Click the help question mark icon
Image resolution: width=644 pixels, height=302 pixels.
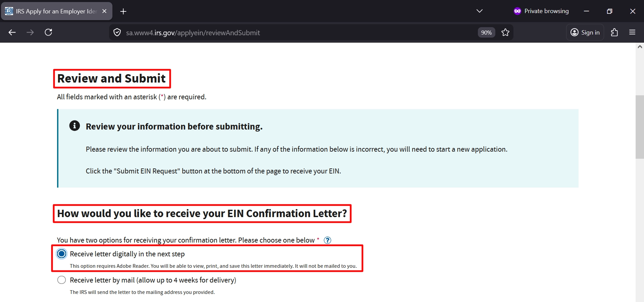327,240
